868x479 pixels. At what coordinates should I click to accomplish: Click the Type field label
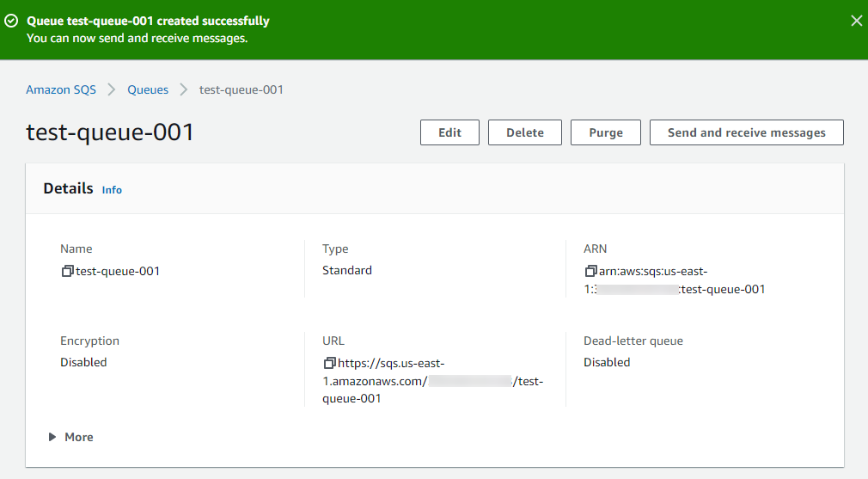335,249
